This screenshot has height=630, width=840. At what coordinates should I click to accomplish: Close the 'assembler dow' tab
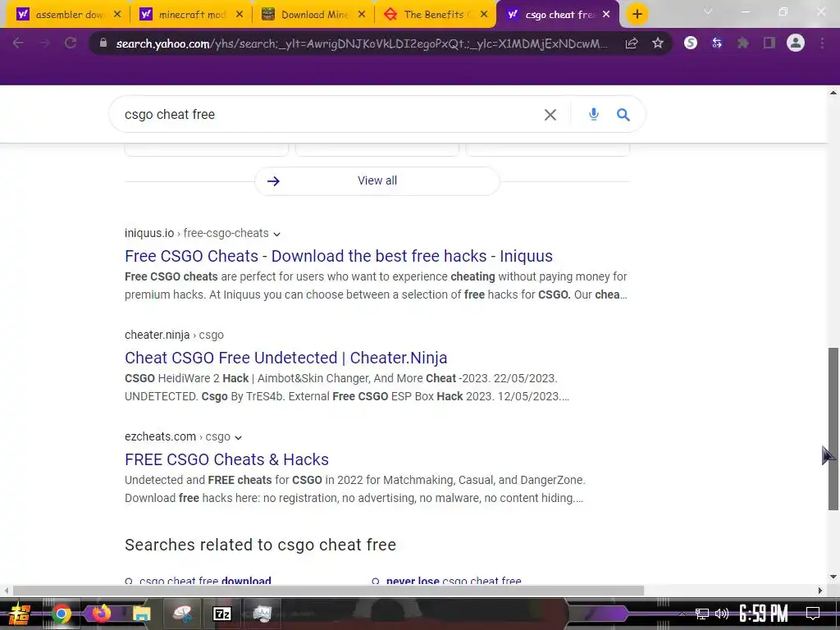coord(118,15)
